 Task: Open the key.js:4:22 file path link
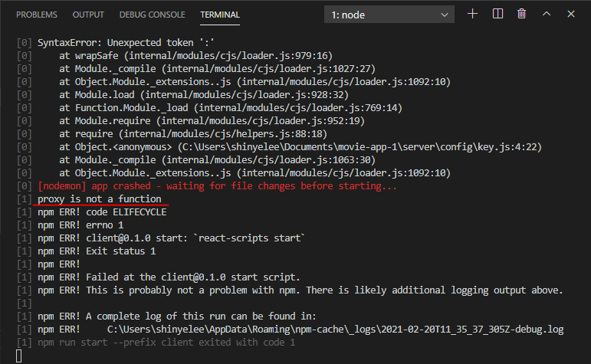[362, 147]
